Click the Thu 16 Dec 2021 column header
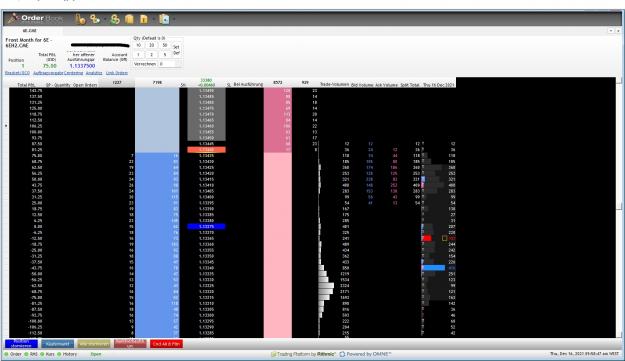625x361 pixels. pyautogui.click(x=438, y=85)
